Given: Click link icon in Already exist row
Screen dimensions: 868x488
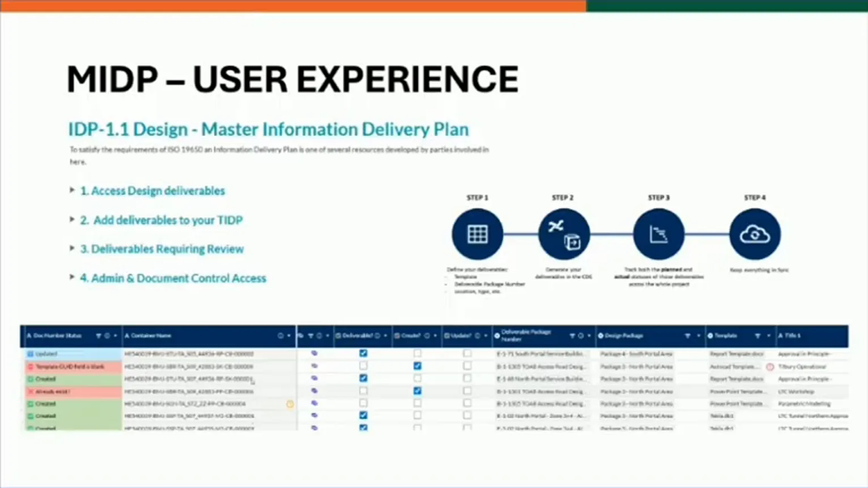Looking at the screenshot, I should click(314, 391).
